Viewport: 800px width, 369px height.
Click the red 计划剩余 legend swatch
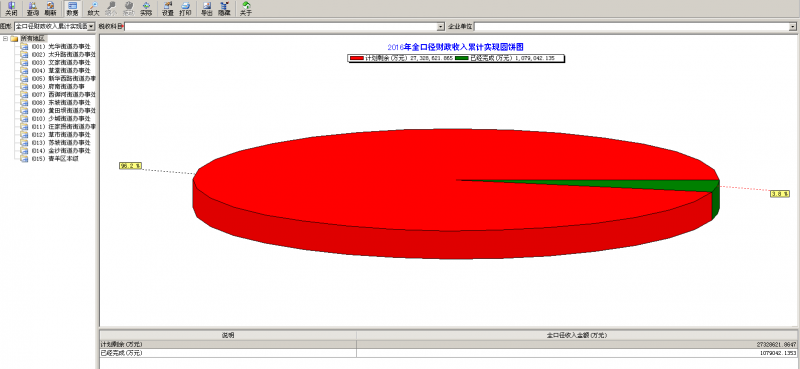coord(357,59)
